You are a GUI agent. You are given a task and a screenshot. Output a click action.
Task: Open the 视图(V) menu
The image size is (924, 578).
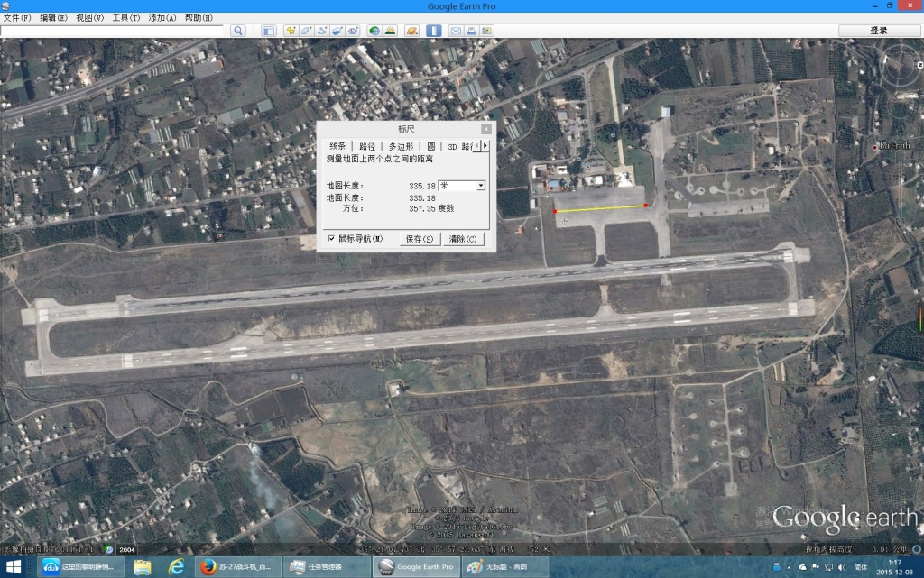coord(89,18)
